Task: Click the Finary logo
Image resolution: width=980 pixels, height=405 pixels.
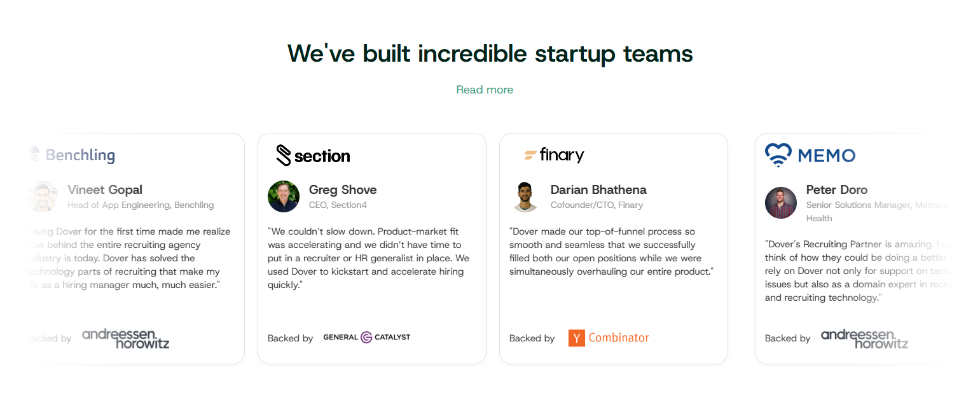Action: pyautogui.click(x=554, y=154)
